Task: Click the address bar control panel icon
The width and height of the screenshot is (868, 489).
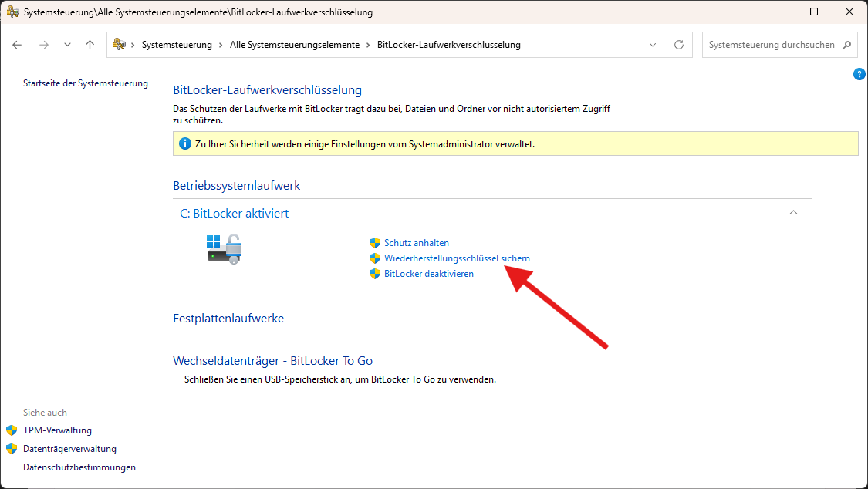Action: pos(119,44)
